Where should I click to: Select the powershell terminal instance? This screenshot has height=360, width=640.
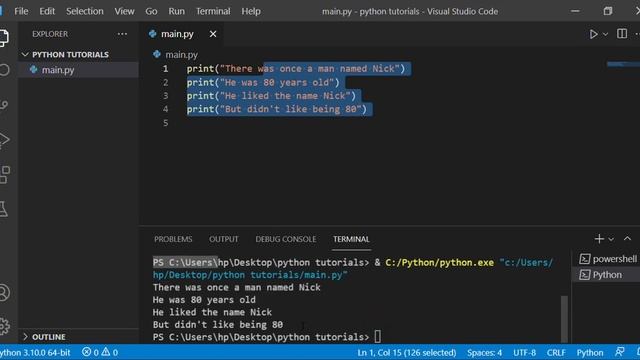(x=607, y=259)
